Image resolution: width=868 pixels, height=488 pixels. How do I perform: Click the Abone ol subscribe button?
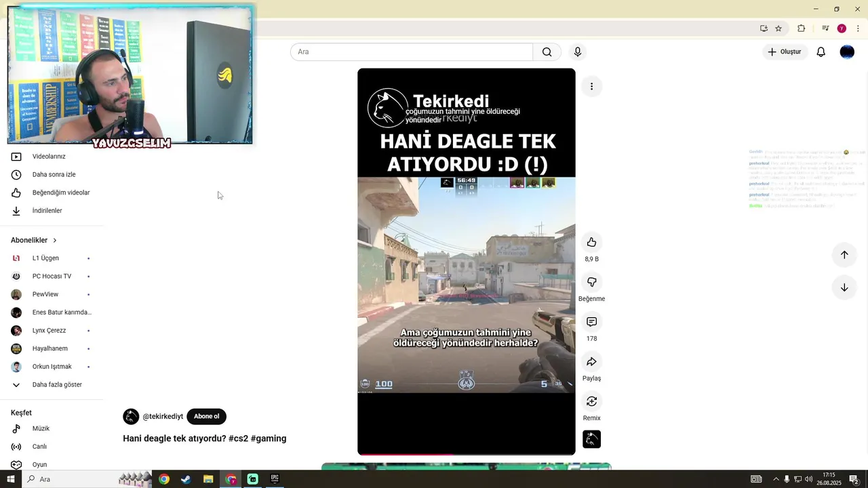(x=206, y=417)
